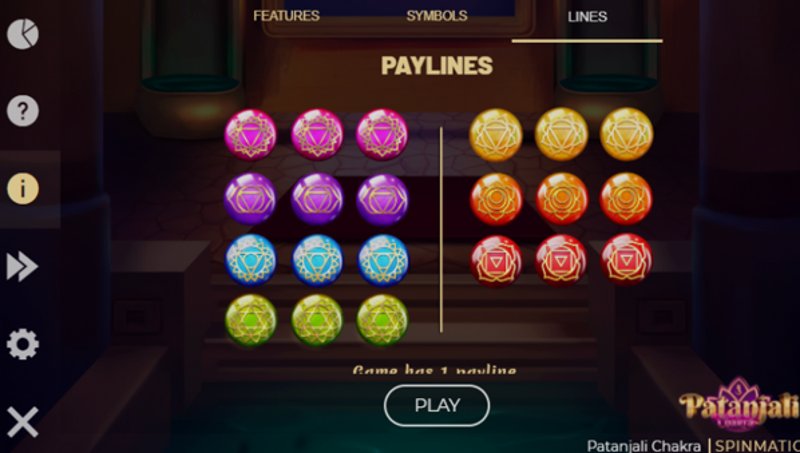Click the middle yellow chakra orb

(561, 134)
